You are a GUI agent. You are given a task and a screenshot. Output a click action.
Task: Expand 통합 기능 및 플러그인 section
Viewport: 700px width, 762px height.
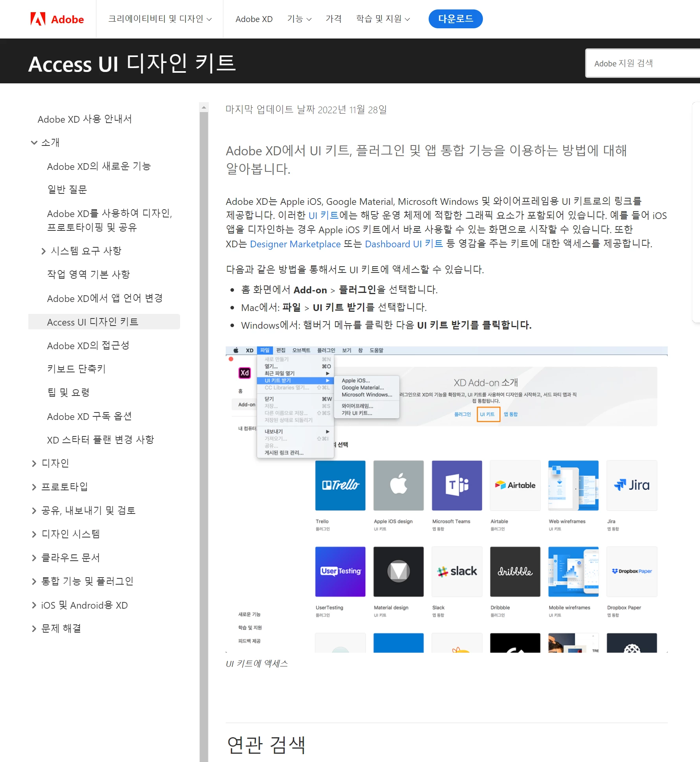[82, 582]
